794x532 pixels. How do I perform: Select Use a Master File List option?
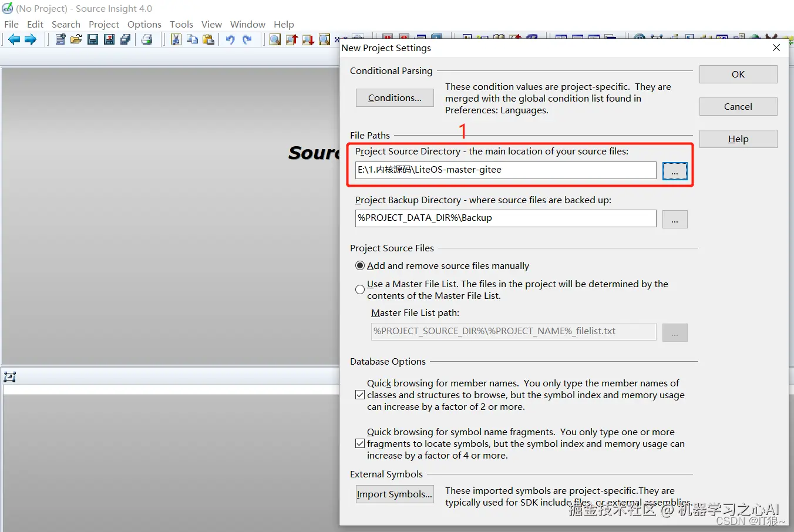click(x=360, y=289)
